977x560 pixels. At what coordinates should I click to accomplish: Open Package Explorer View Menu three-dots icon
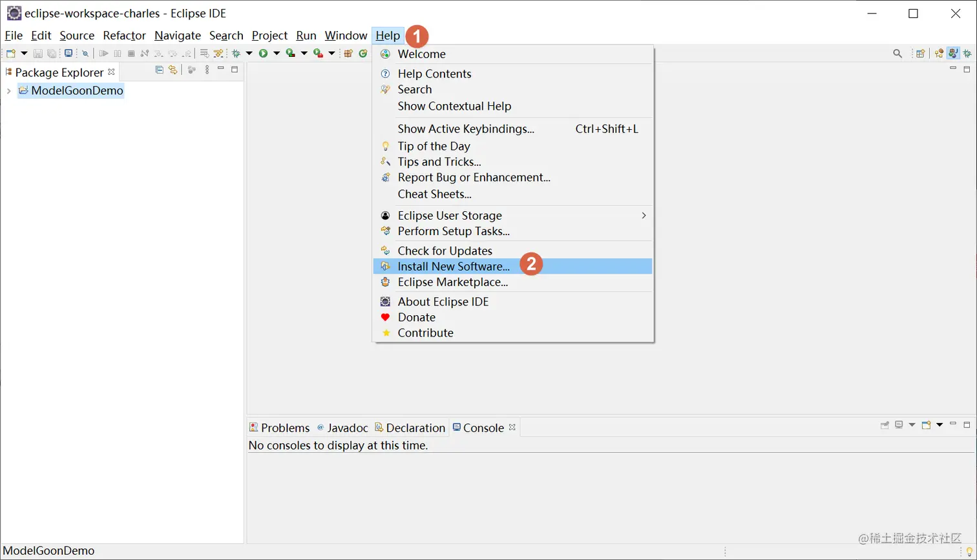click(207, 70)
